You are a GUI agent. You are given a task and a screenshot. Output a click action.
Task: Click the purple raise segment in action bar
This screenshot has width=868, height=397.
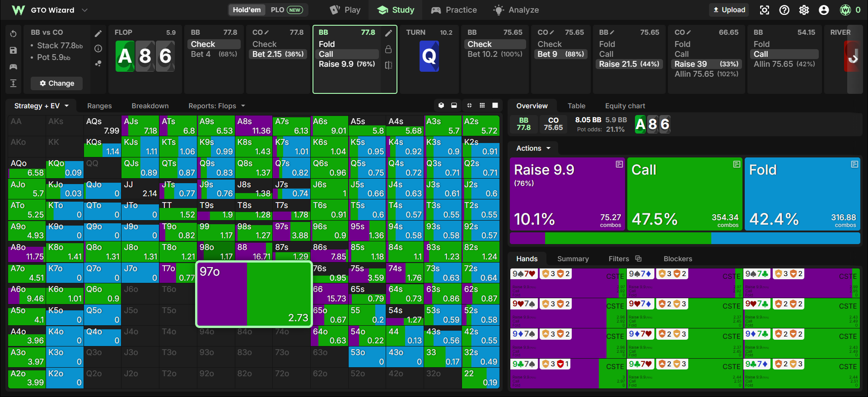(527, 238)
